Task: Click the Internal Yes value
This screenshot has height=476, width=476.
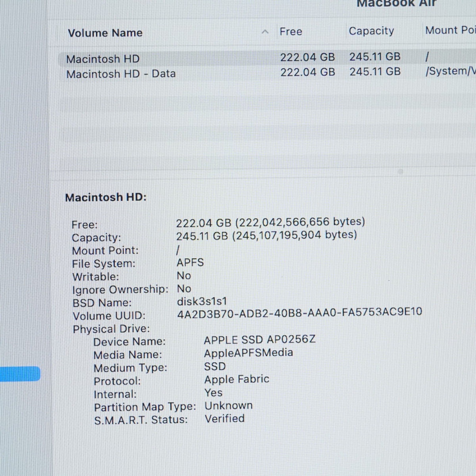Action: tap(213, 393)
